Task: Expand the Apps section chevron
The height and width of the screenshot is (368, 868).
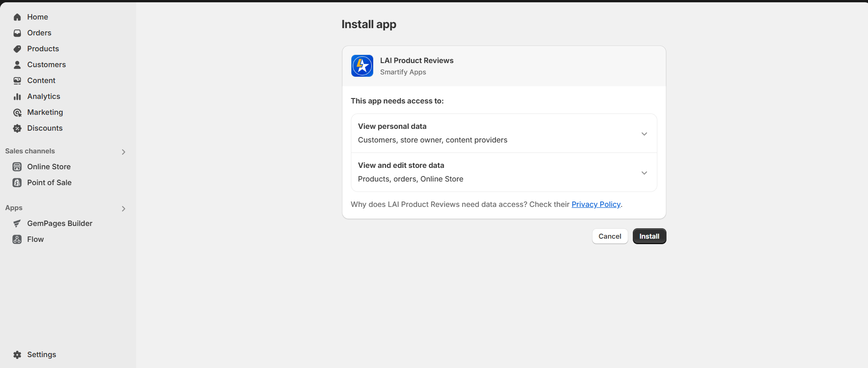Action: (123, 209)
